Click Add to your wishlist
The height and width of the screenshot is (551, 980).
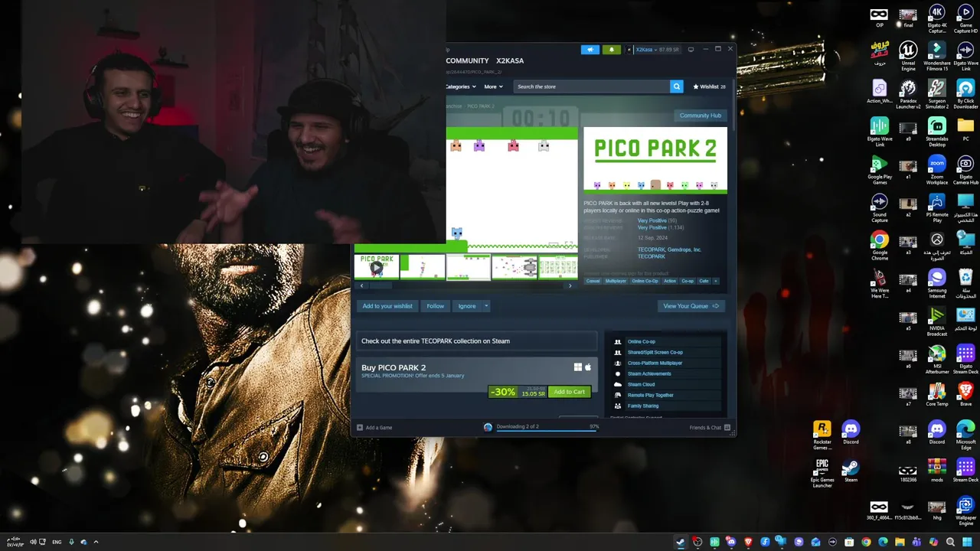[x=387, y=306]
